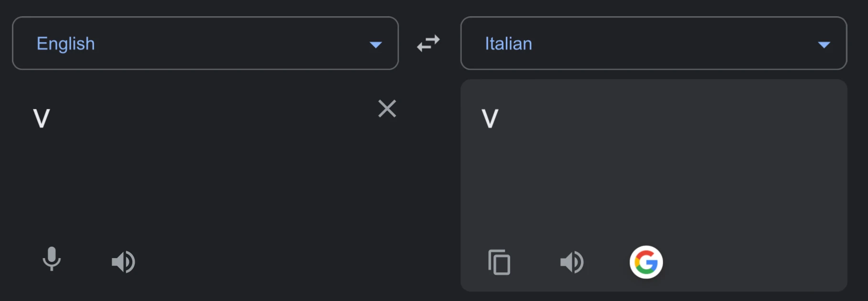This screenshot has height=301, width=868.
Task: Play audio of the Italian translation
Action: (571, 262)
